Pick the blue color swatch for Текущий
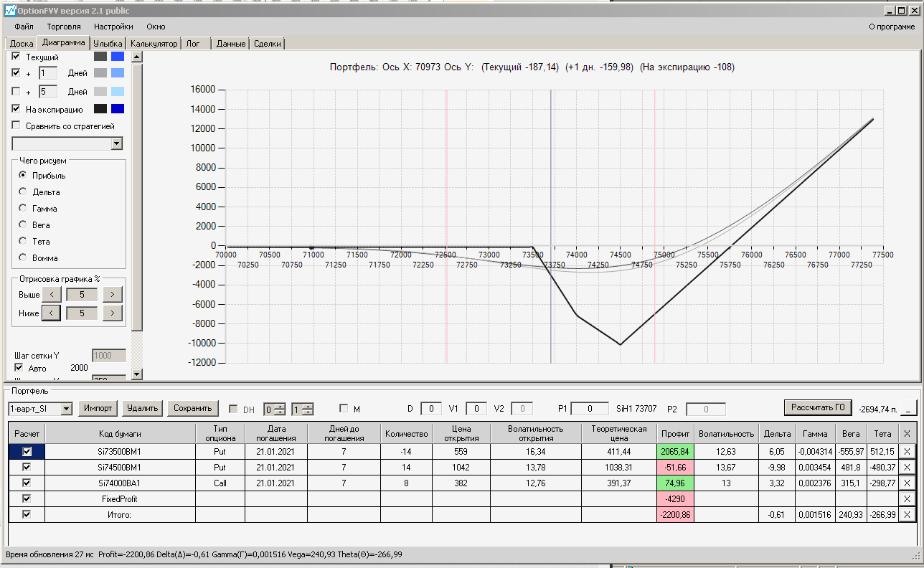The width and height of the screenshot is (924, 568). click(118, 56)
